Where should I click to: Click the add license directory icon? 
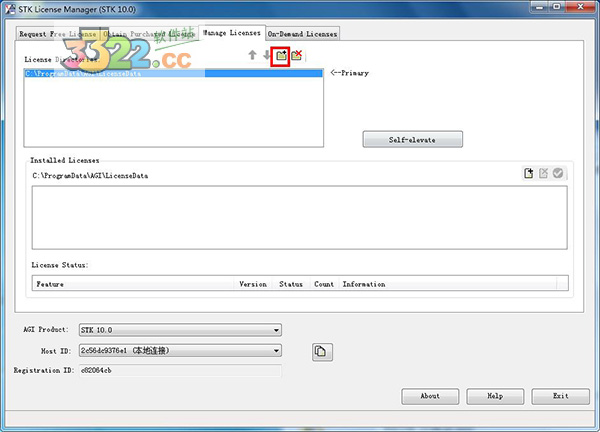tap(282, 55)
